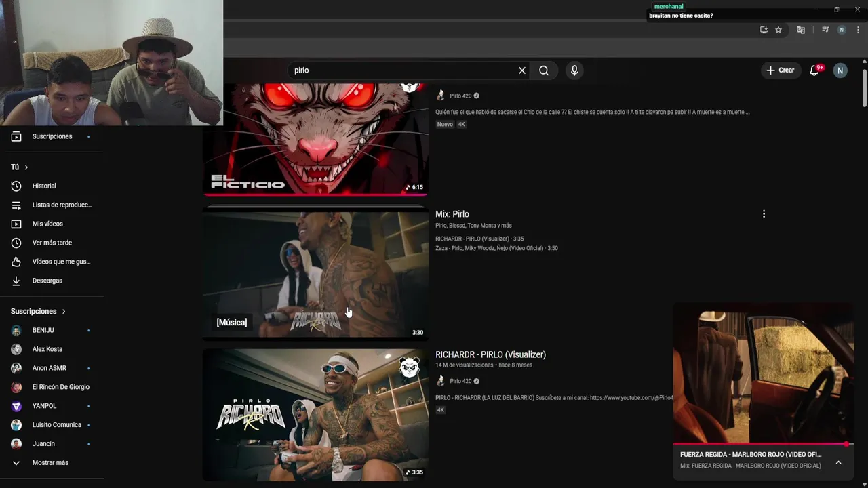Click the RICHARDR - PIRLO (Visualizer) 3:35 mix line
This screenshot has width=868, height=488.
pos(479,239)
